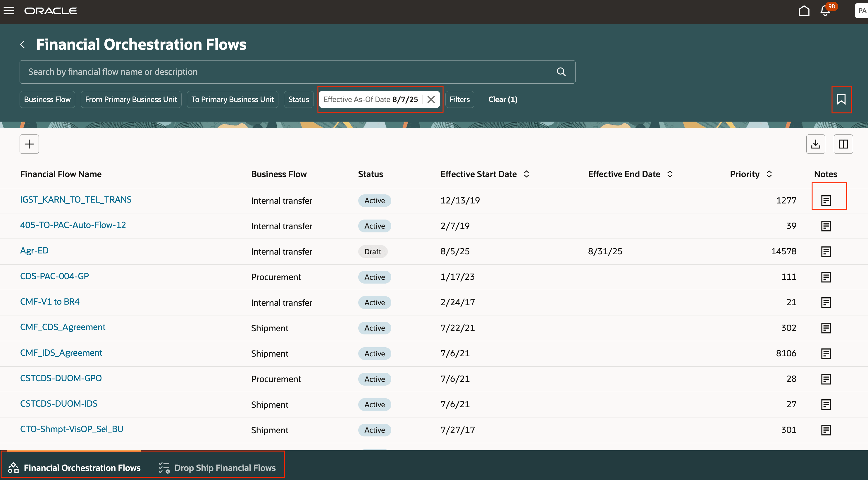Viewport: 868px width, 480px height.
Task: Remove the Effective As-Of Date filter
Action: click(x=431, y=99)
